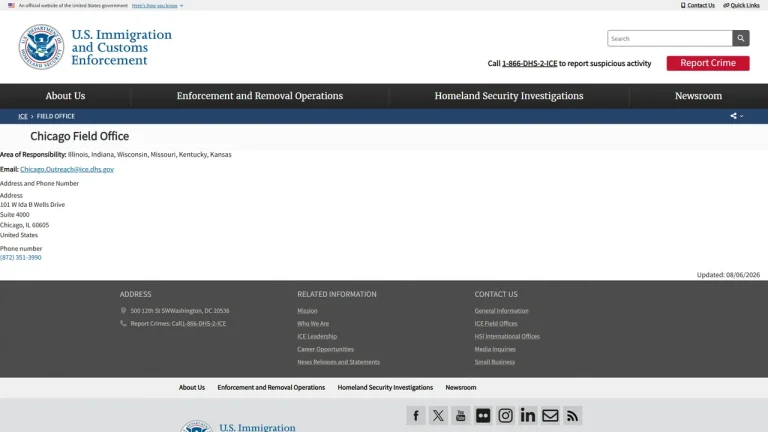
Task: Click the Area of Responsibility states list
Action: click(x=149, y=154)
